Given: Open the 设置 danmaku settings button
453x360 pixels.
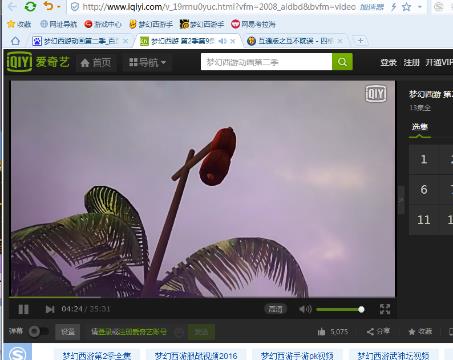Looking at the screenshot, I should pos(68,332).
